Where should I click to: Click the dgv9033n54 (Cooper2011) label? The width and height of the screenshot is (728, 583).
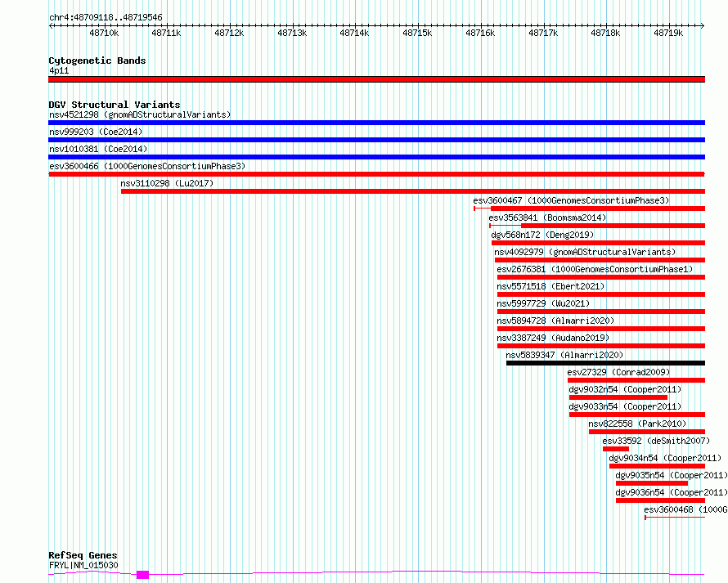click(x=625, y=406)
